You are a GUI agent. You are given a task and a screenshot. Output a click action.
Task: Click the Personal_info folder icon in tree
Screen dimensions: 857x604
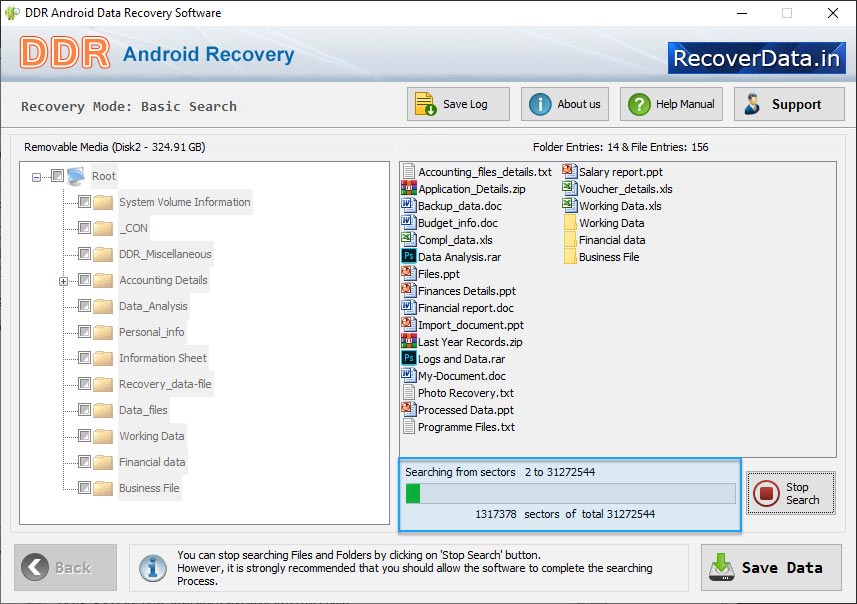pos(103,332)
